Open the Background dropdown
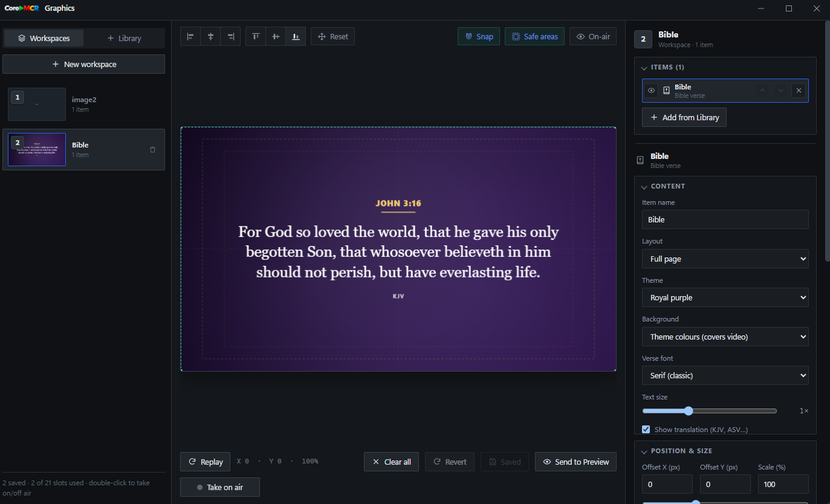The width and height of the screenshot is (830, 504). click(x=725, y=337)
